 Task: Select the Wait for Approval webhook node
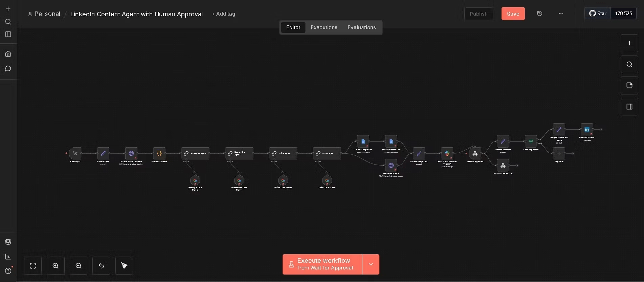pyautogui.click(x=475, y=153)
